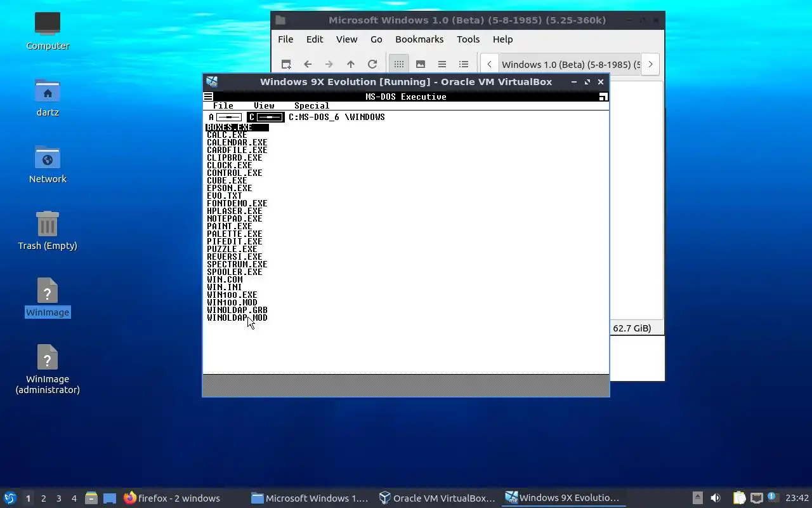Viewport: 812px width, 508px height.
Task: Switch to Microsoft Windows 1.... taskbar button
Action: [x=310, y=498]
